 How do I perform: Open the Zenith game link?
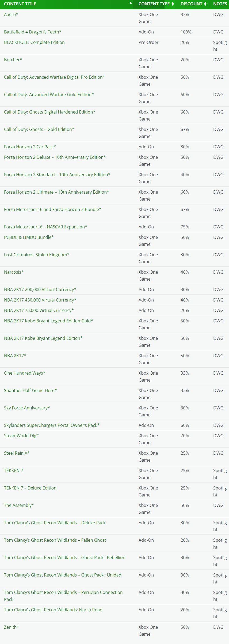click(12, 627)
